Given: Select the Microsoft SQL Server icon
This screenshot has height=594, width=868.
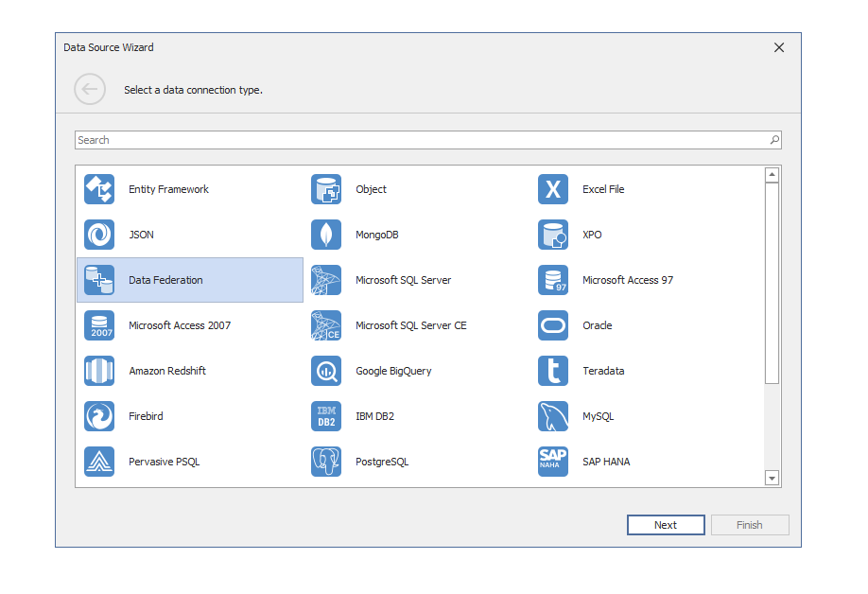Looking at the screenshot, I should [x=326, y=280].
